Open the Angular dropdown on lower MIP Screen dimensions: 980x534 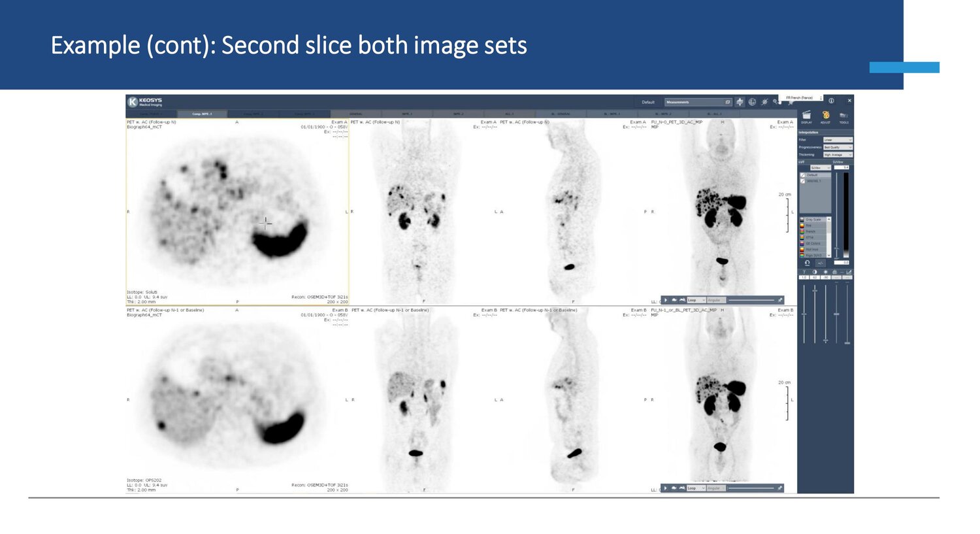(x=717, y=488)
